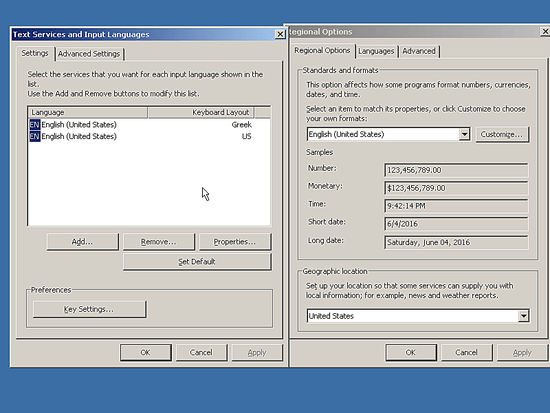Click the Add... button
The height and width of the screenshot is (413, 550).
tap(82, 242)
